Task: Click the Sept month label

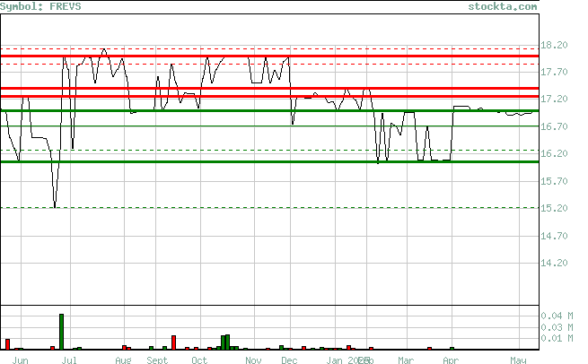Action: pos(157,360)
